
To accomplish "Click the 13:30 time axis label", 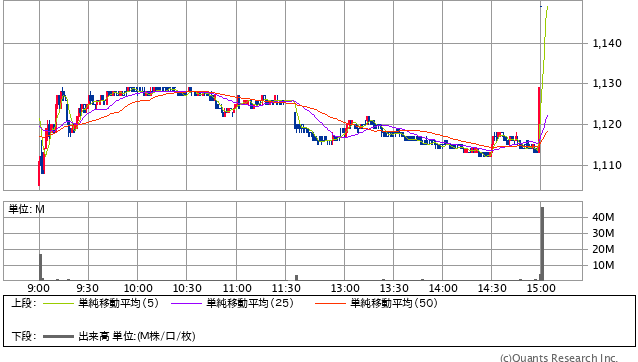I will pyautogui.click(x=394, y=288).
